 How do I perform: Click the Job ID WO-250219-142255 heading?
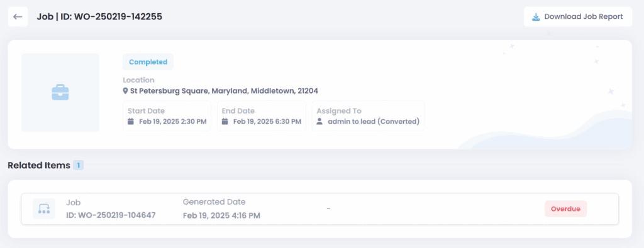click(99, 17)
